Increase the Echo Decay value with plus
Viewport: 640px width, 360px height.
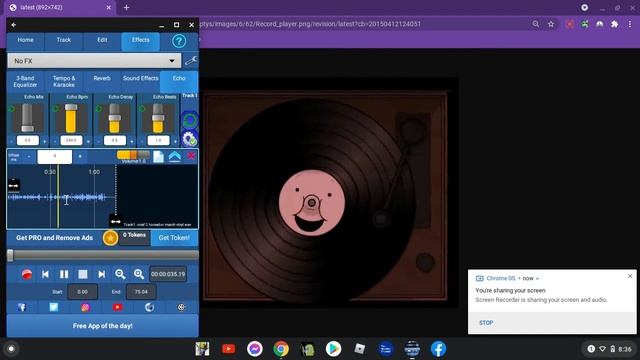[x=131, y=141]
